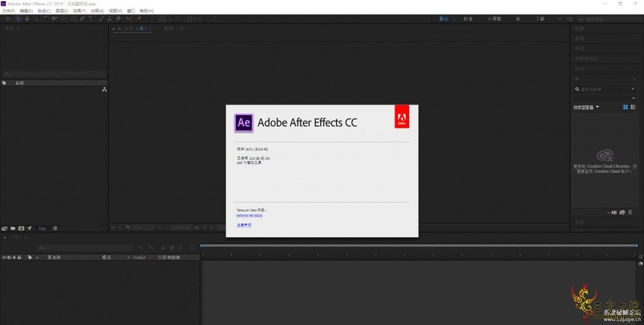The image size is (644, 325).
Task: Click Interpret Footage icon in project panel
Action: (x=5, y=228)
